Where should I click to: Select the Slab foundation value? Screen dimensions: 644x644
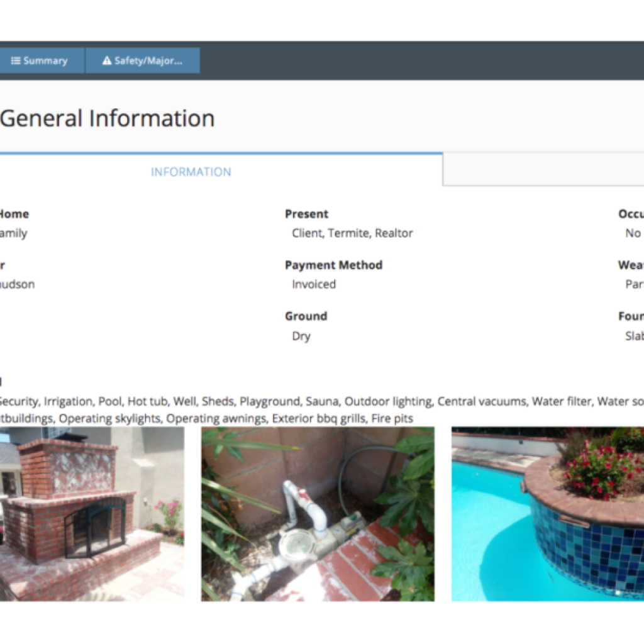click(x=634, y=336)
